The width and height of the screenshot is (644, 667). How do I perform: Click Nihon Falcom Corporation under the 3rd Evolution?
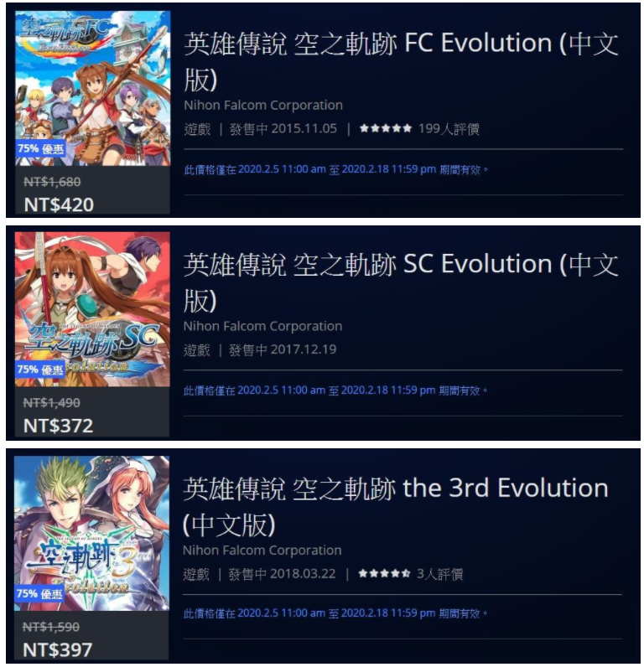262,550
